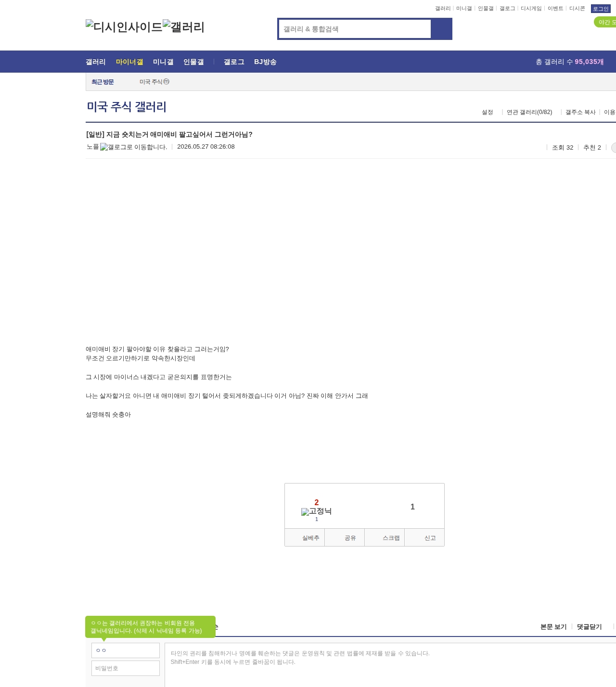Click the post title 지금 숏치는거
This screenshot has width=616, height=687.
(169, 135)
